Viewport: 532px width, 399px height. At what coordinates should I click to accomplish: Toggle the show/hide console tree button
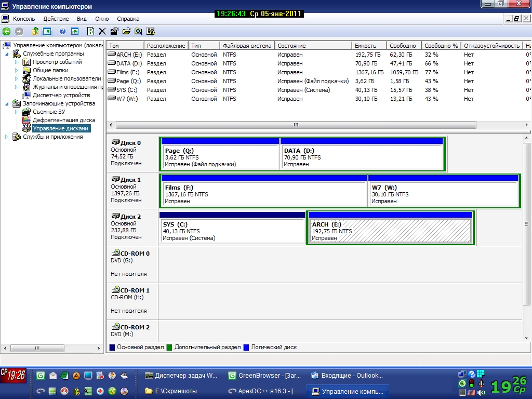coord(47,32)
